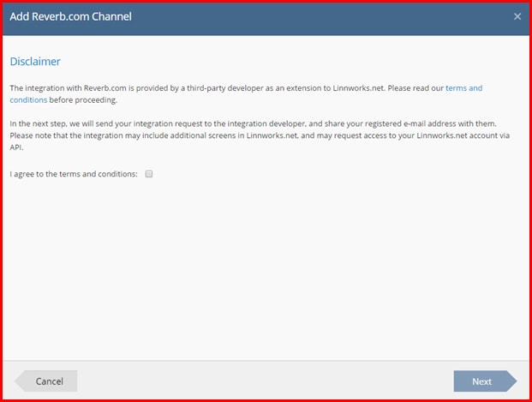Click the third-party developer paragraph text

coord(246,93)
